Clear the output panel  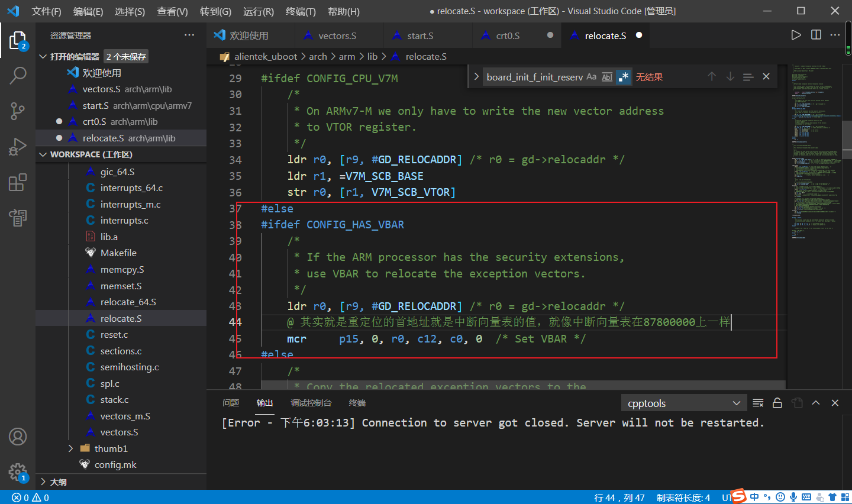click(x=758, y=403)
